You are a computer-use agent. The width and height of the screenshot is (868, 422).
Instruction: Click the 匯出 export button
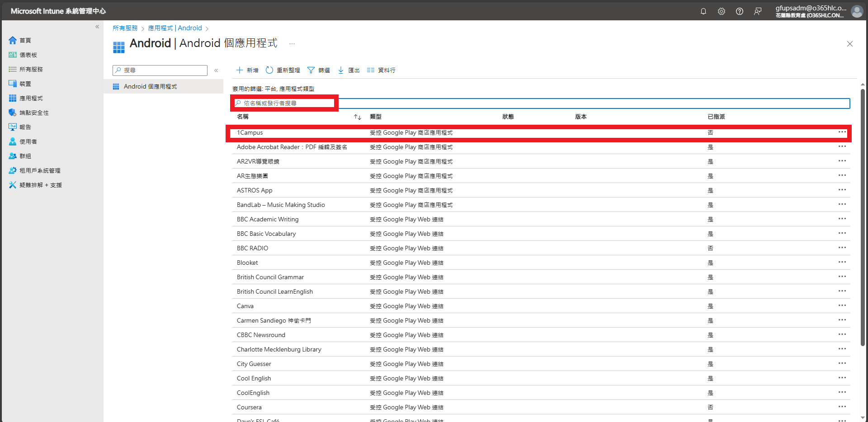(x=349, y=70)
